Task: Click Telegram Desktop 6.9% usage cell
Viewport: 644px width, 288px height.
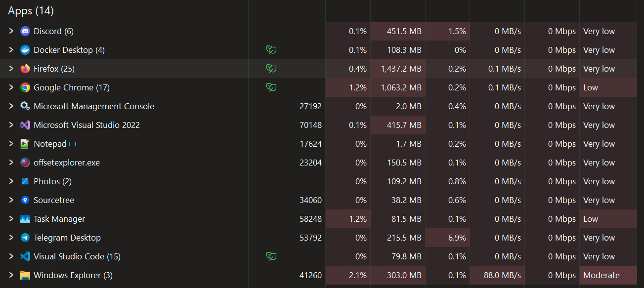Action: point(447,238)
